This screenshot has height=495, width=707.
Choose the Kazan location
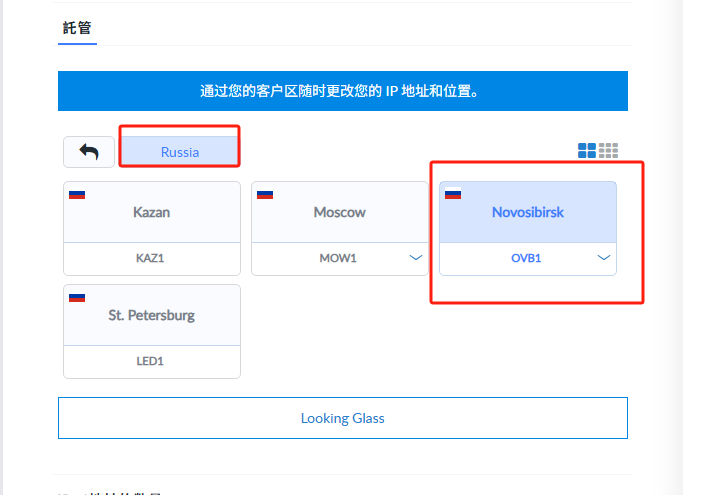pos(152,212)
